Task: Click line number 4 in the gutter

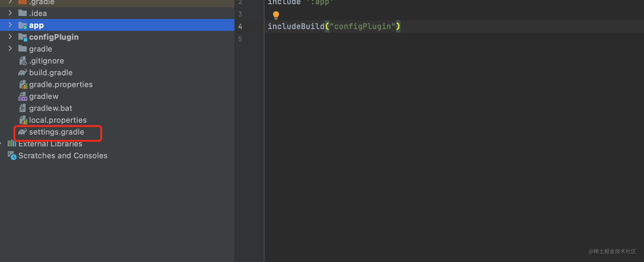Action: (240, 27)
